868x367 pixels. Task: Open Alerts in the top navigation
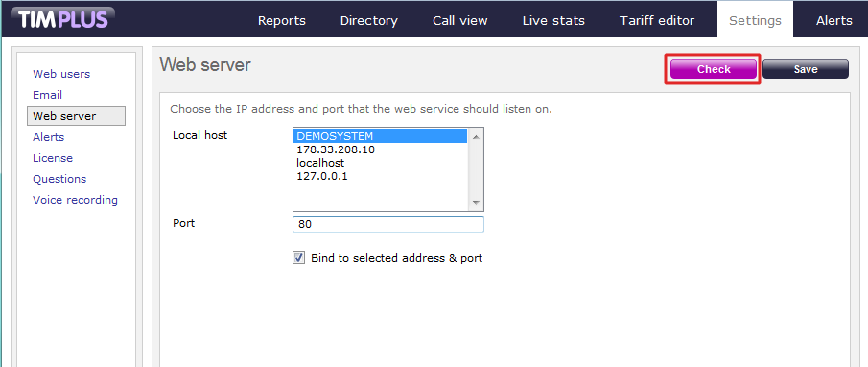click(x=833, y=20)
